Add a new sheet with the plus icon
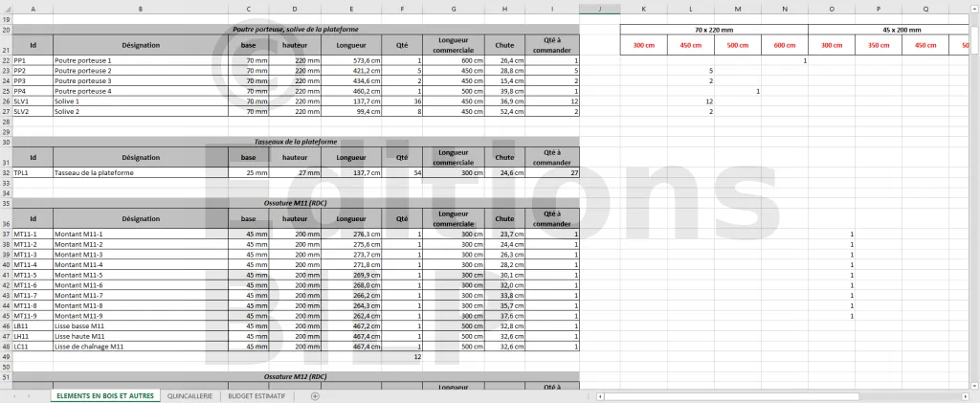This screenshot has width=980, height=403. pyautogui.click(x=315, y=395)
